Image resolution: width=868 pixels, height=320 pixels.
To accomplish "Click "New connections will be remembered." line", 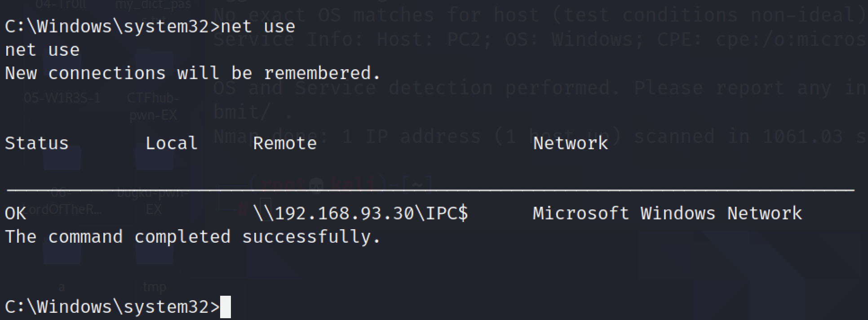I will pyautogui.click(x=193, y=73).
